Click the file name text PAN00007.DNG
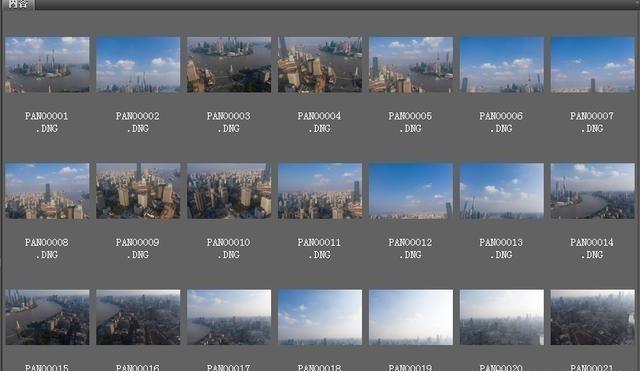 point(592,122)
